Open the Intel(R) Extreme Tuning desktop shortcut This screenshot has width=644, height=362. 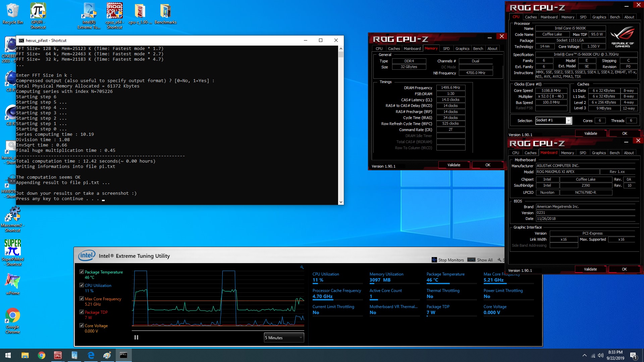coord(89,16)
